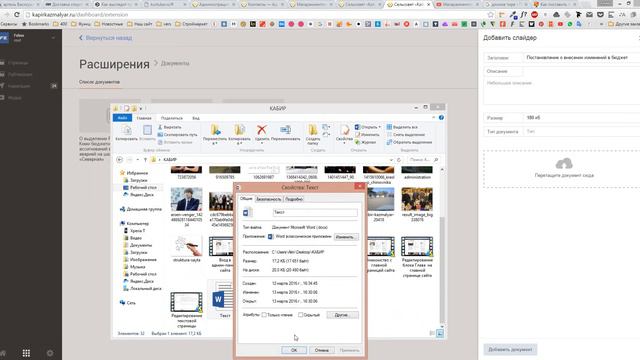The image size is (640, 360).
Task: Select Сеть in the navigation tree
Action: 128,303
